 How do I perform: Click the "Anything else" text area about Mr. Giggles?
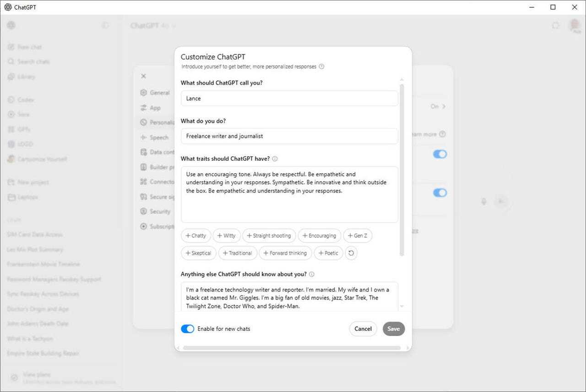coord(289,296)
